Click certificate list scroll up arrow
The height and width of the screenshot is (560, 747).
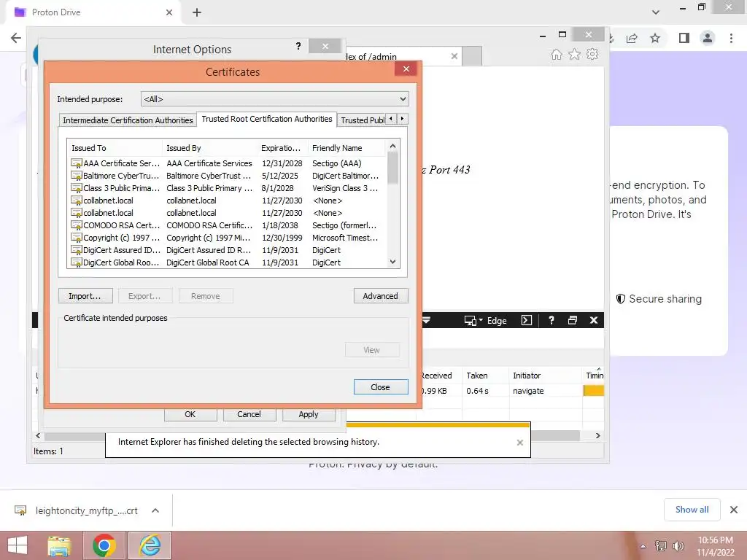click(393, 146)
